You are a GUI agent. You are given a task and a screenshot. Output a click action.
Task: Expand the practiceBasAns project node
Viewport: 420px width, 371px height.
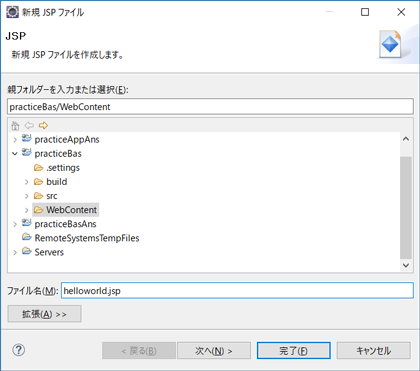pyautogui.click(x=15, y=224)
